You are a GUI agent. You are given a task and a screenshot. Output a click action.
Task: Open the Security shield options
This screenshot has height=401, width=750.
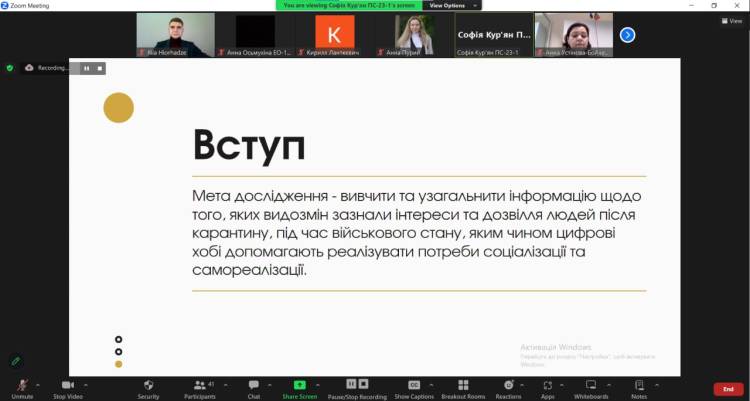pyautogui.click(x=148, y=386)
